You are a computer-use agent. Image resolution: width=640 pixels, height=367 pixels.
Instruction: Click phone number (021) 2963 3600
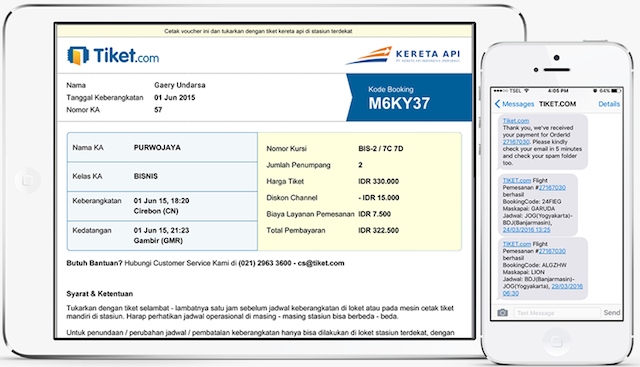tap(264, 263)
